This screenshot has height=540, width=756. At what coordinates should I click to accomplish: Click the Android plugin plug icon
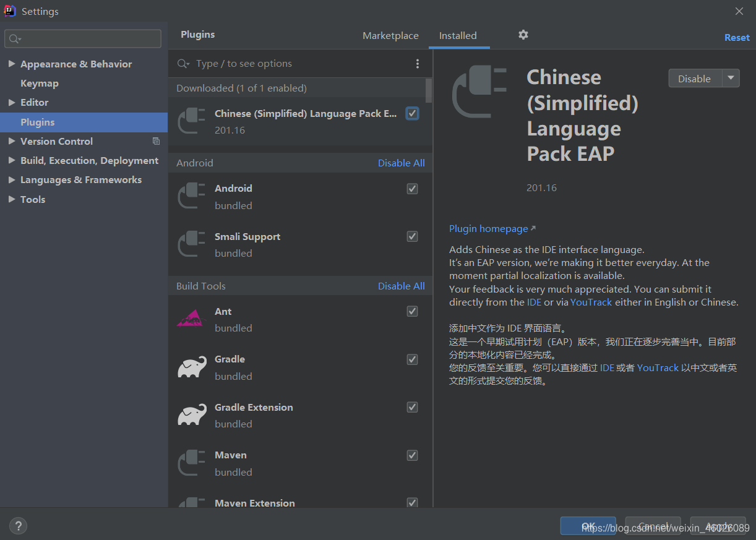coord(191,195)
